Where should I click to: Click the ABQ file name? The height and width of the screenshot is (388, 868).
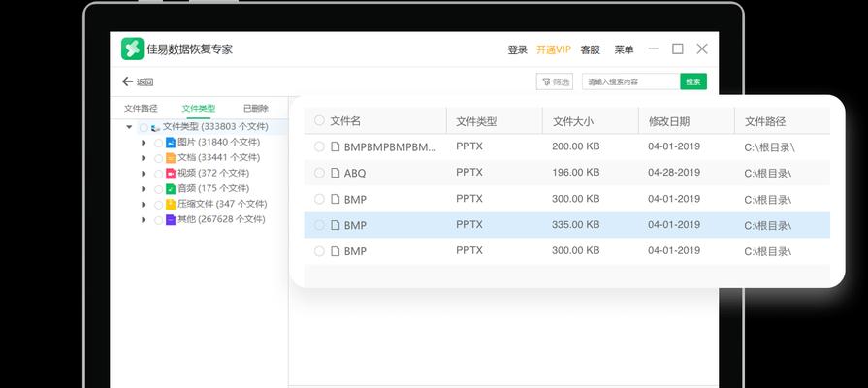click(355, 174)
